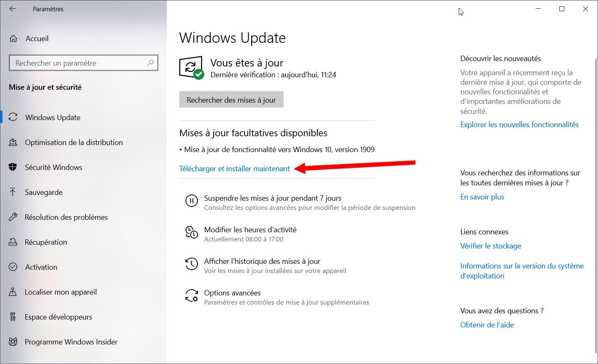598x364 pixels.
Task: Click Télécharger et installer maintenant
Action: 235,168
